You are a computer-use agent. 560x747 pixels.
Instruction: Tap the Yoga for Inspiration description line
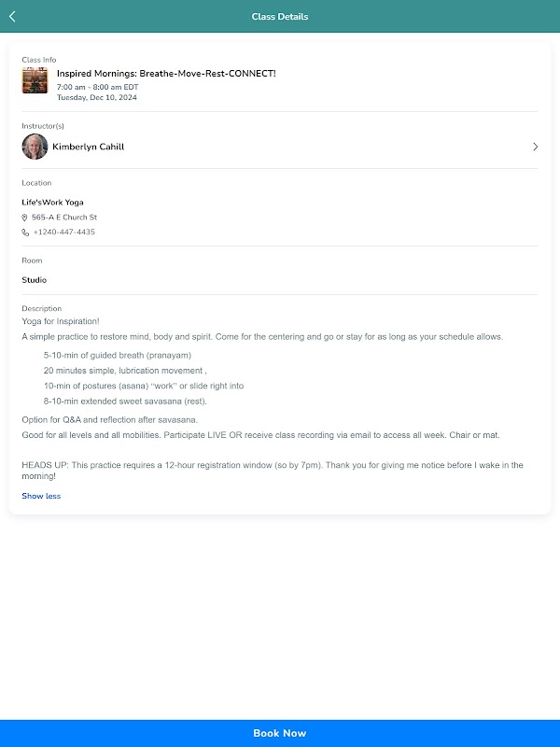point(61,321)
